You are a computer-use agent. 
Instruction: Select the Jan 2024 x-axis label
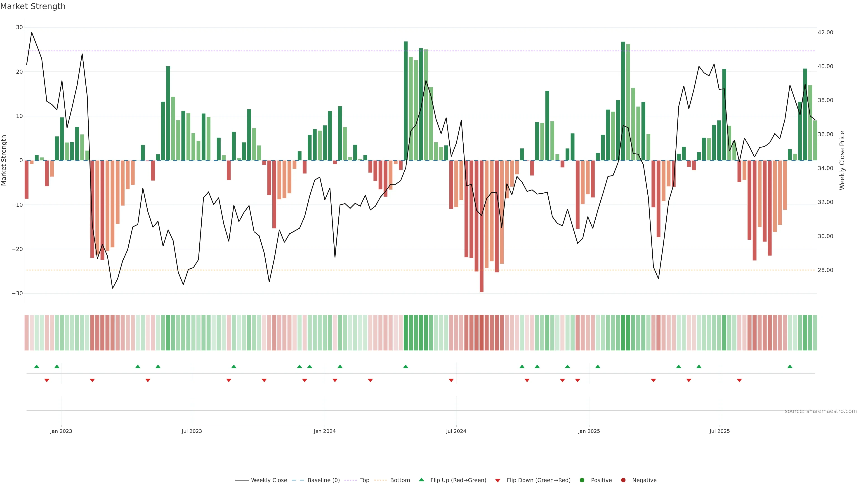(325, 431)
